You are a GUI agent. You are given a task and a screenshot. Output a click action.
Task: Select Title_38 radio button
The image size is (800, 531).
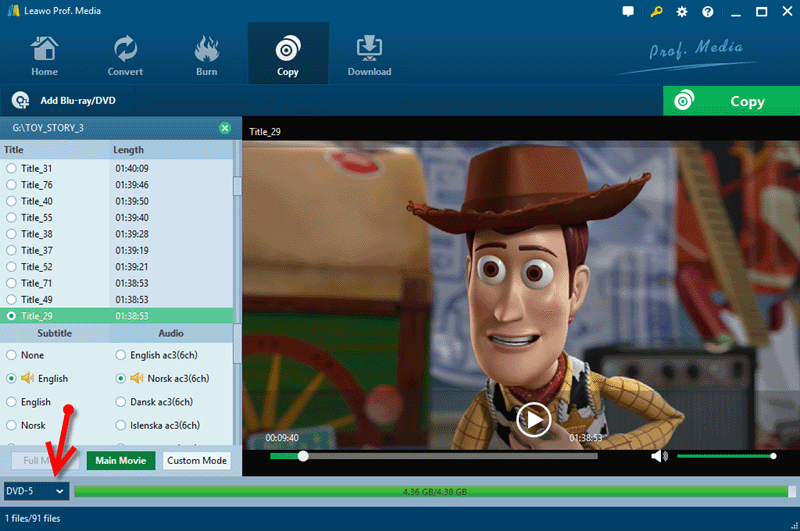tap(11, 234)
